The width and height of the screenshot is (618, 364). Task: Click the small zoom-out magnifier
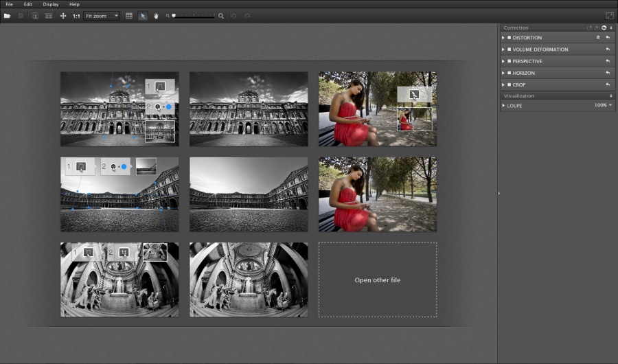168,16
